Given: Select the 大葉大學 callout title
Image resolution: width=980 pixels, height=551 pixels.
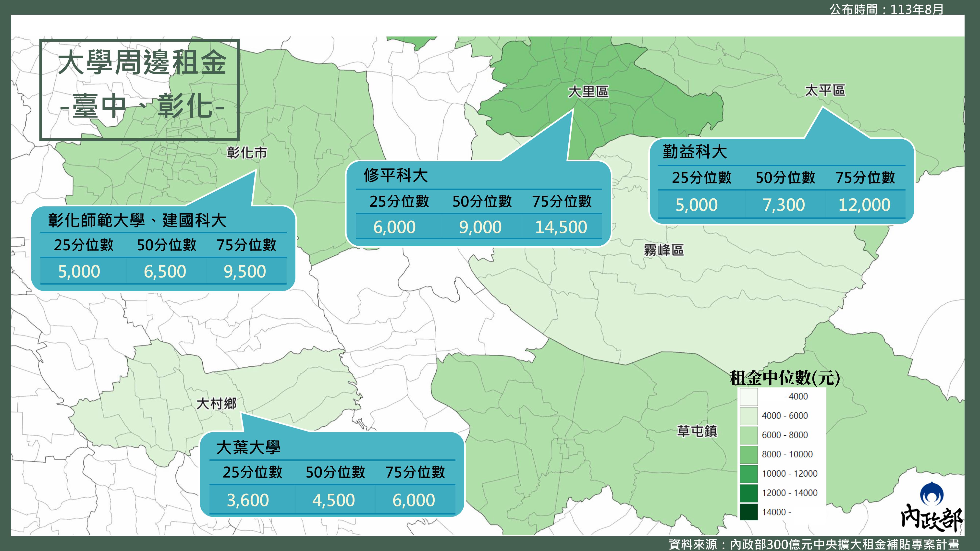Looking at the screenshot, I should pyautogui.click(x=248, y=447).
